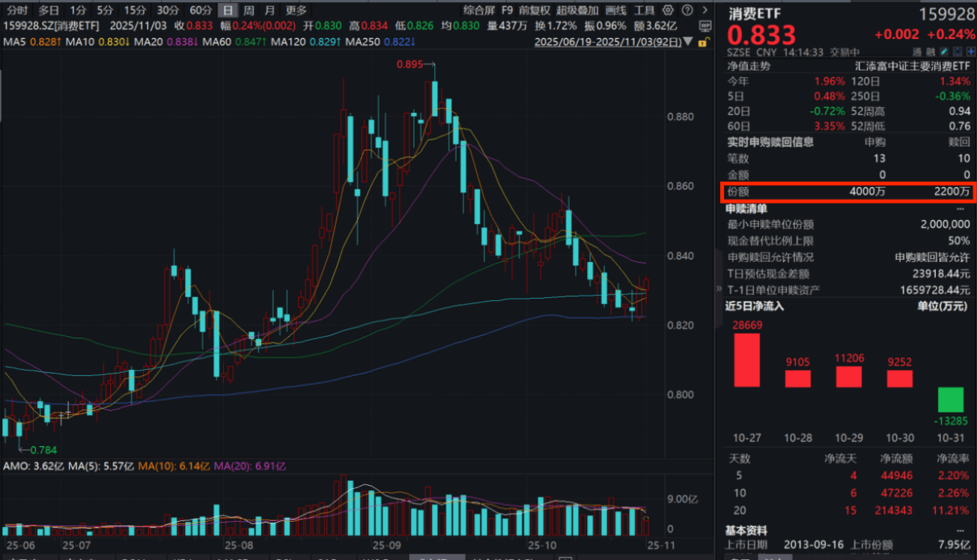
Task: Switch to the 周 weekly chart tab
Action: point(248,10)
